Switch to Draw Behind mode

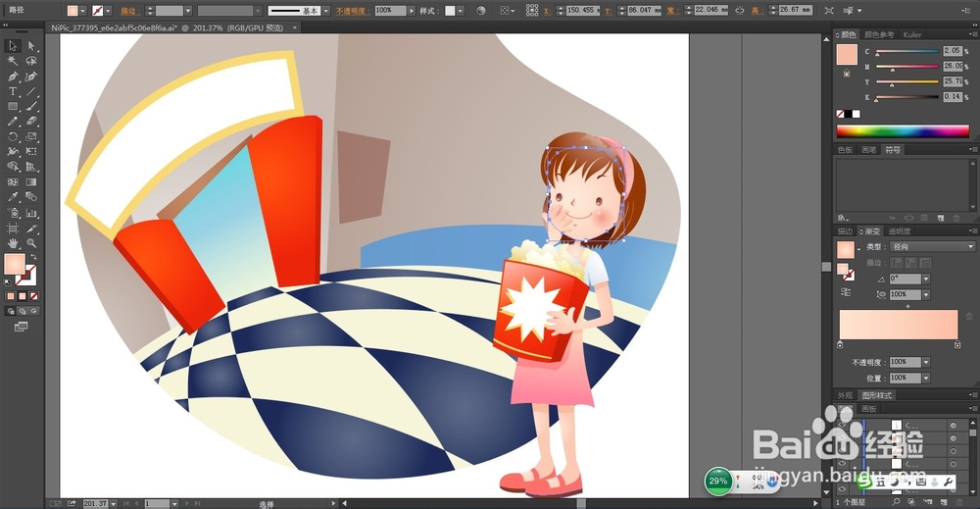[23, 311]
